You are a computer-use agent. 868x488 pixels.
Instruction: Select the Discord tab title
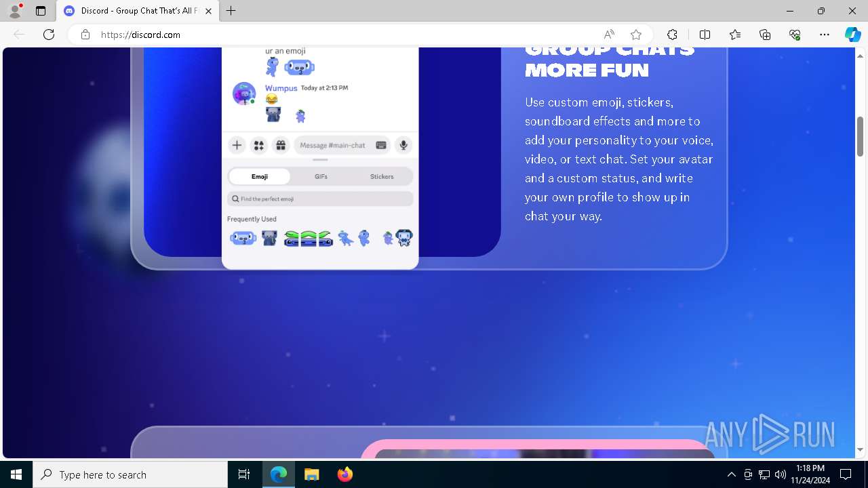[x=139, y=11]
